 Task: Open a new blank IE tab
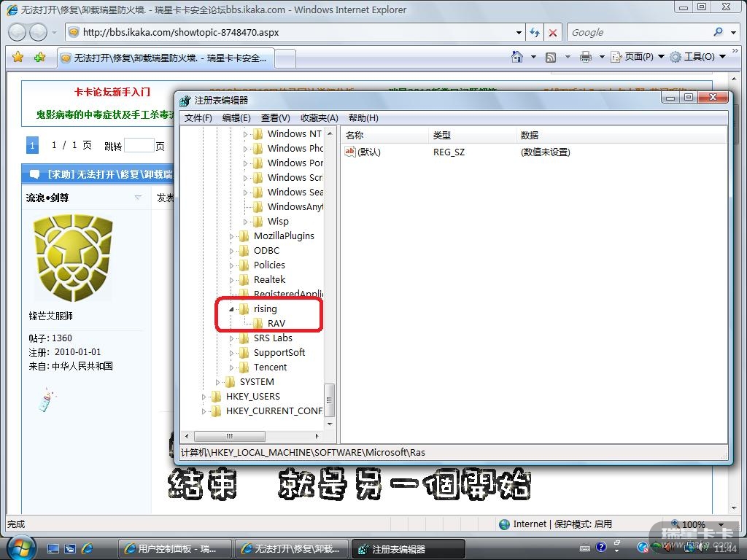point(285,59)
